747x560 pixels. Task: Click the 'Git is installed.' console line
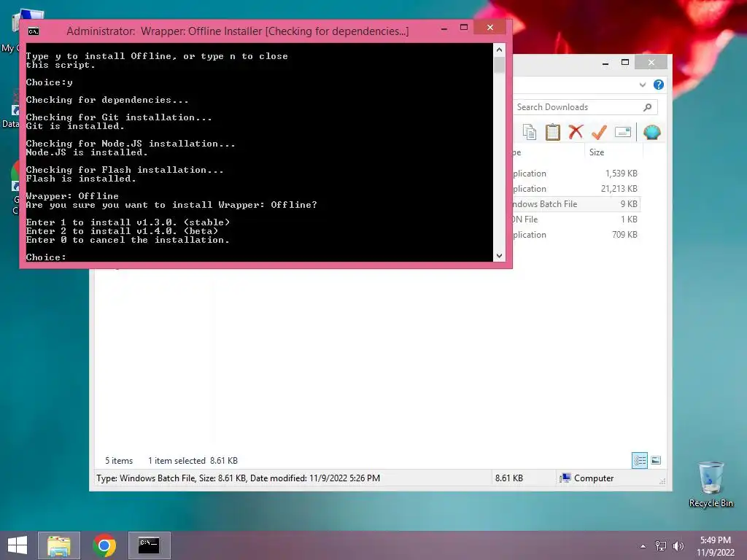[75, 126]
